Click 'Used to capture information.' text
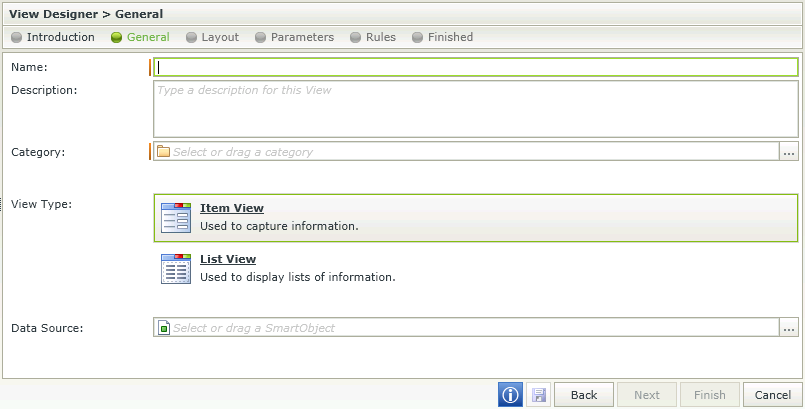The image size is (805, 409). pyautogui.click(x=279, y=226)
